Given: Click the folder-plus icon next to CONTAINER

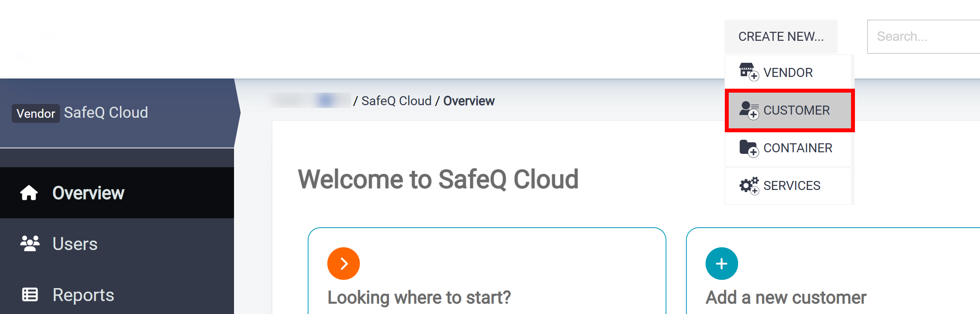Looking at the screenshot, I should tap(748, 148).
